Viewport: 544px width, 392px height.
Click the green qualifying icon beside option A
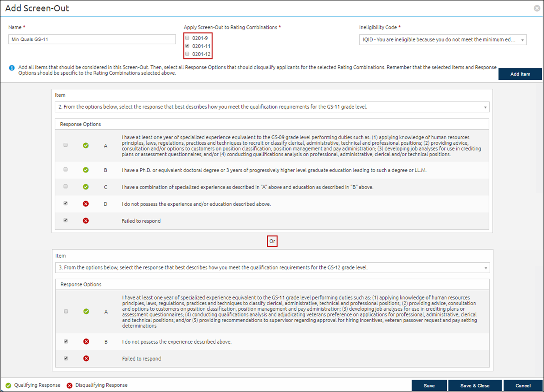(x=86, y=145)
